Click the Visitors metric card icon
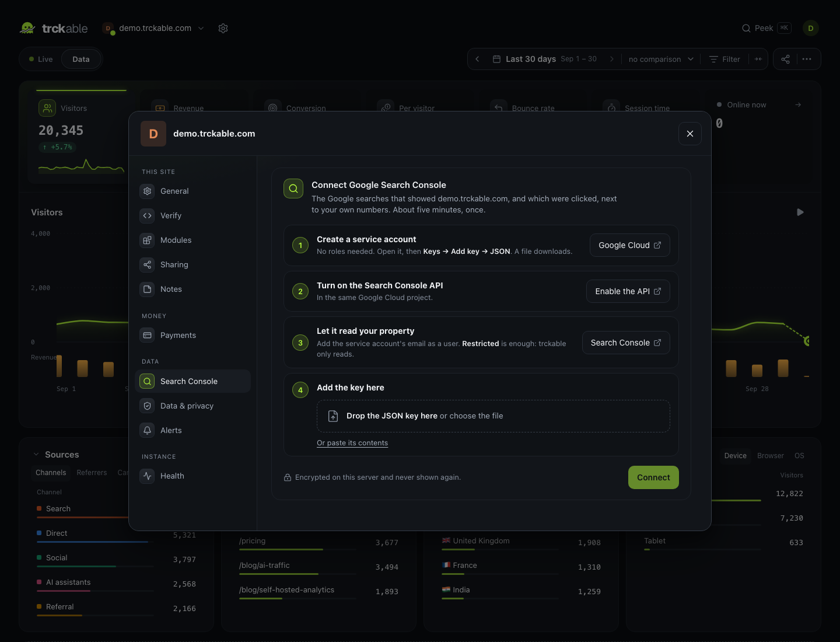The image size is (840, 642). [47, 108]
